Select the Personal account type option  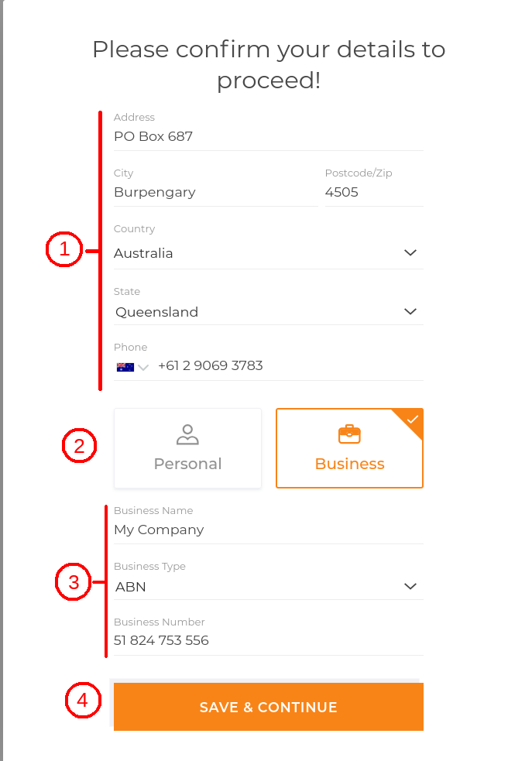coord(187,448)
